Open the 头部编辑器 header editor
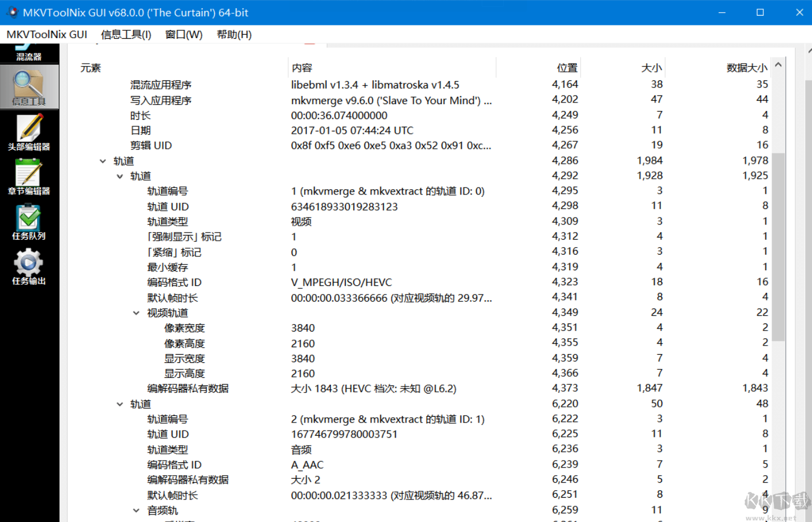The height and width of the screenshot is (522, 812). coord(30,132)
